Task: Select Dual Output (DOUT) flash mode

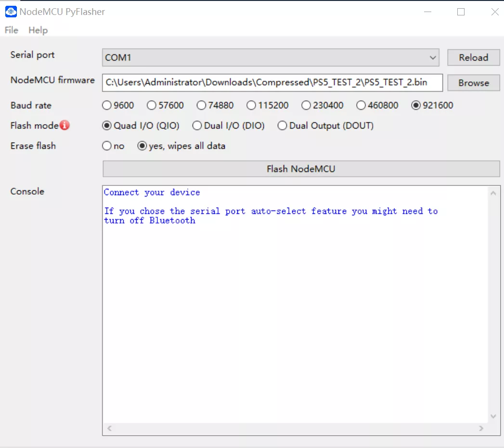Action: click(x=282, y=126)
